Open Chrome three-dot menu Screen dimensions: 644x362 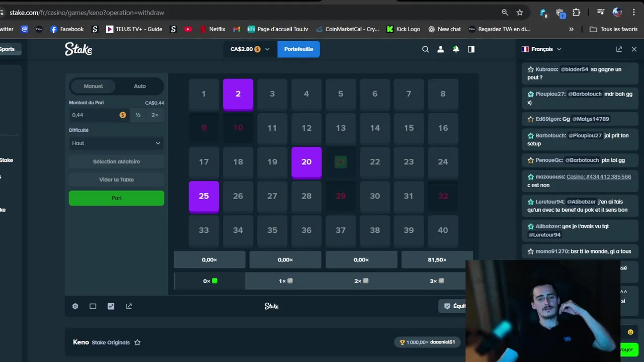point(634,13)
